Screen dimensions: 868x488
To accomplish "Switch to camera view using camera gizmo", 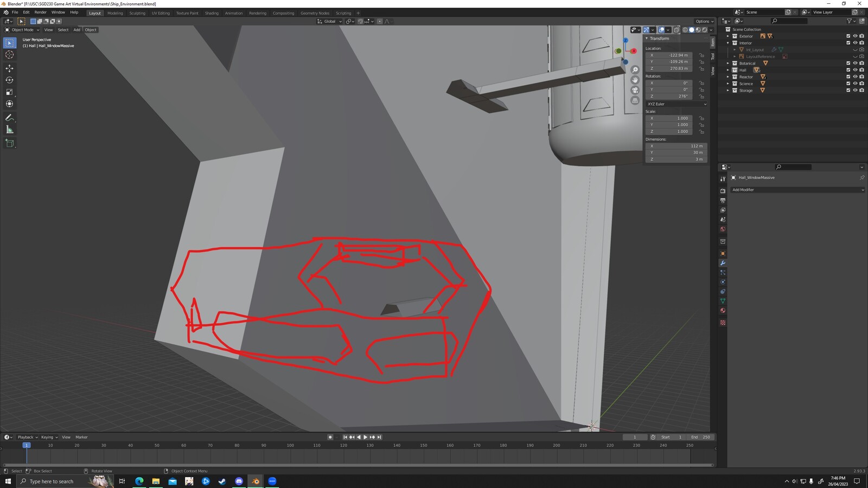I will (635, 90).
